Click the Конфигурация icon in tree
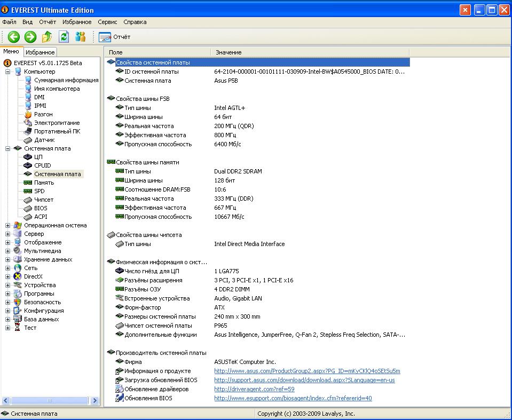This screenshot has width=512, height=420. pos(18,311)
